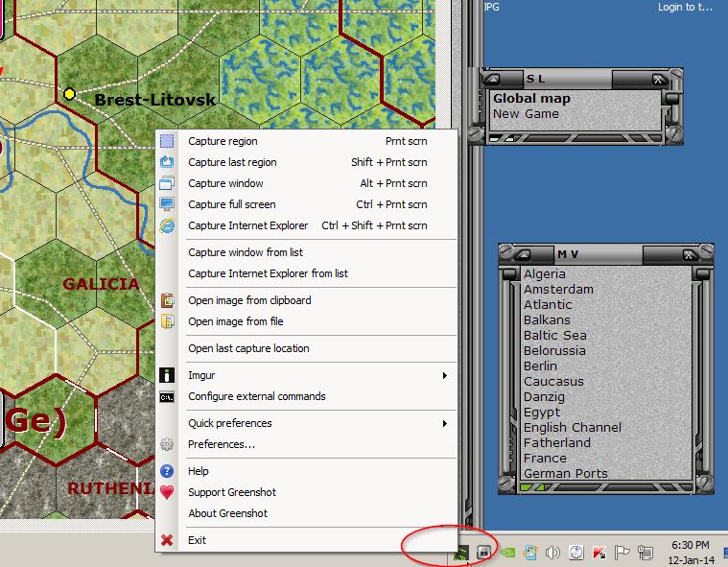Open the speaker volume tray icon
The image size is (728, 567).
pos(552,553)
